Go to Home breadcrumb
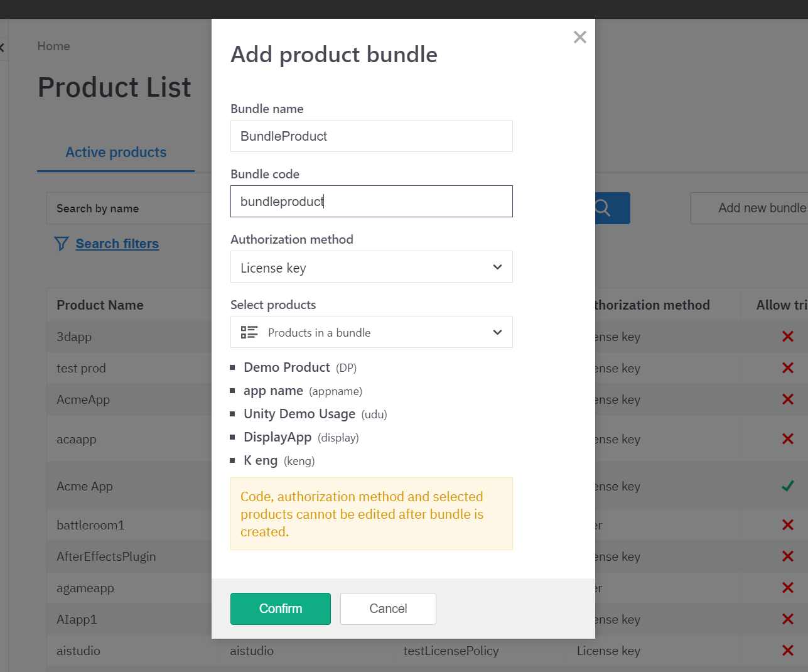The width and height of the screenshot is (808, 672). pyautogui.click(x=53, y=46)
